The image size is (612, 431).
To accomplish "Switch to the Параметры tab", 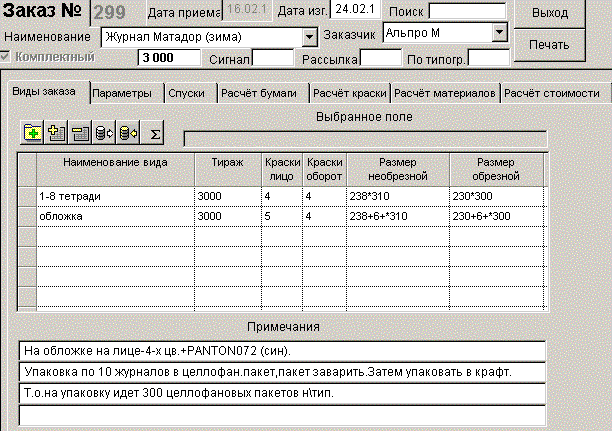I will [122, 93].
